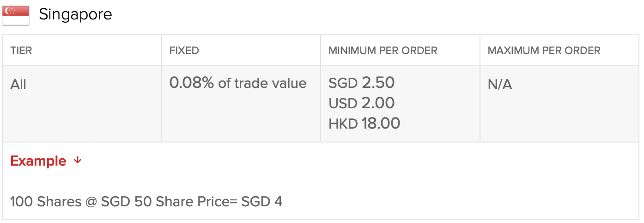Click the MAXIMUM PER ORDER header
This screenshot has height=223, width=644.
pyautogui.click(x=544, y=50)
